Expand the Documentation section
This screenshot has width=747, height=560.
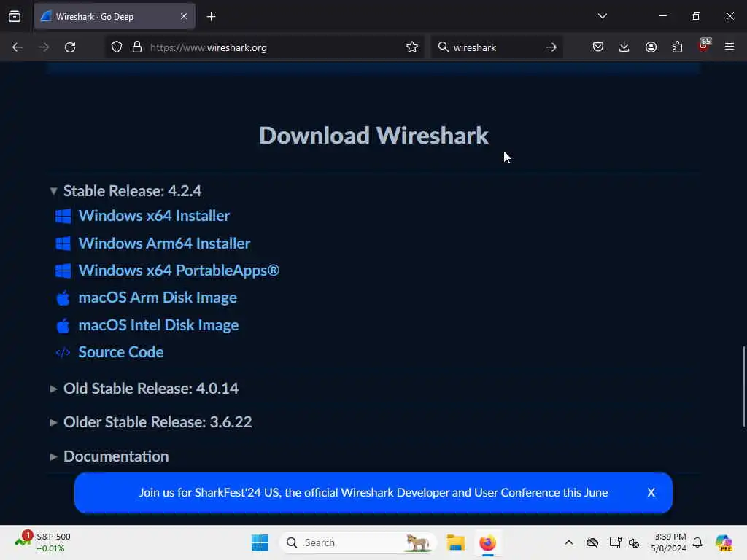109,456
